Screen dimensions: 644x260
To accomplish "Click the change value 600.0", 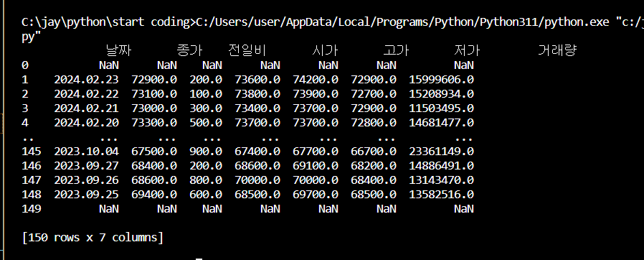I will point(206,194).
